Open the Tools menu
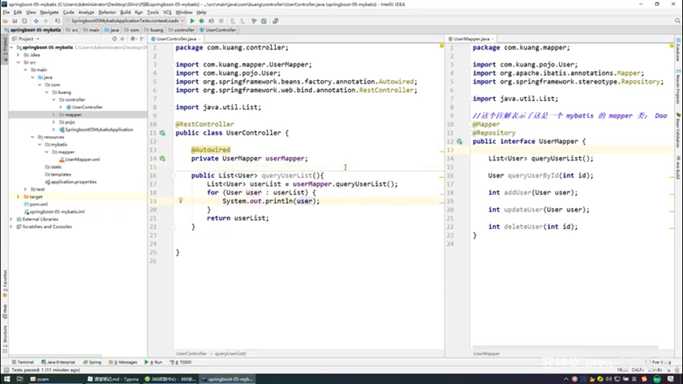The height and width of the screenshot is (384, 683). click(152, 12)
